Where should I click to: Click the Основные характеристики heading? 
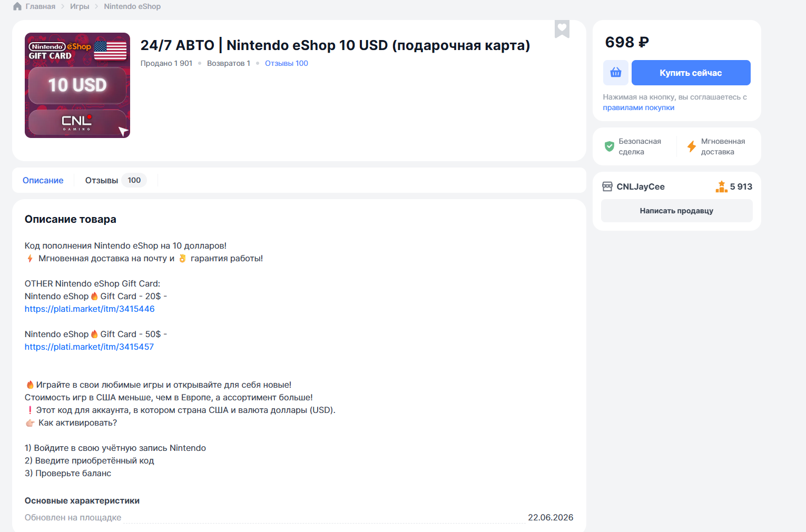click(82, 500)
